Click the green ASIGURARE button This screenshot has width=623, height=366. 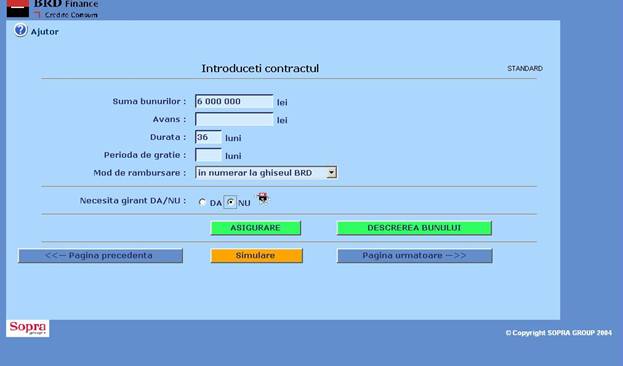pyautogui.click(x=255, y=228)
